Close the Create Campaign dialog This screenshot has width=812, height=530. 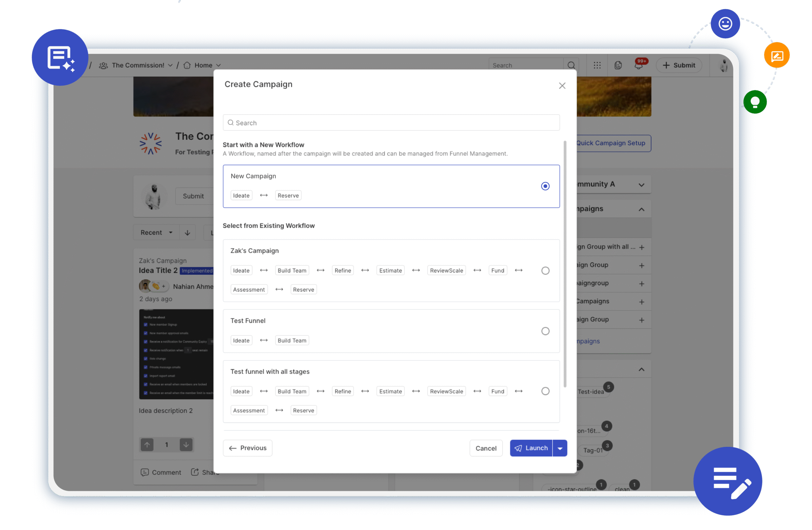point(562,86)
